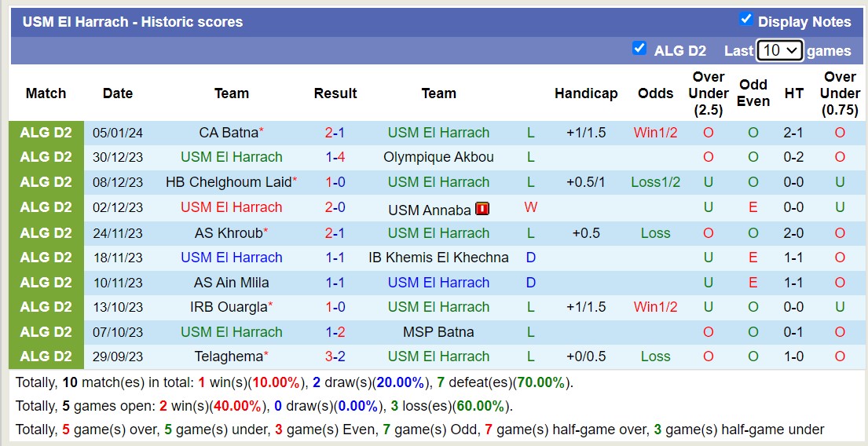Click the red card icon beside USM Annaba
The width and height of the screenshot is (868, 446).
pos(482,209)
